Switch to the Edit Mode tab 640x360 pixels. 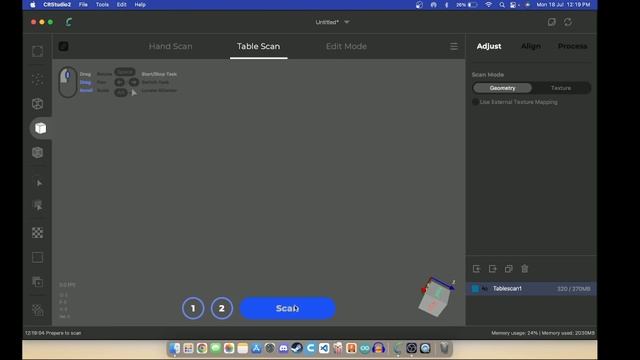346,47
